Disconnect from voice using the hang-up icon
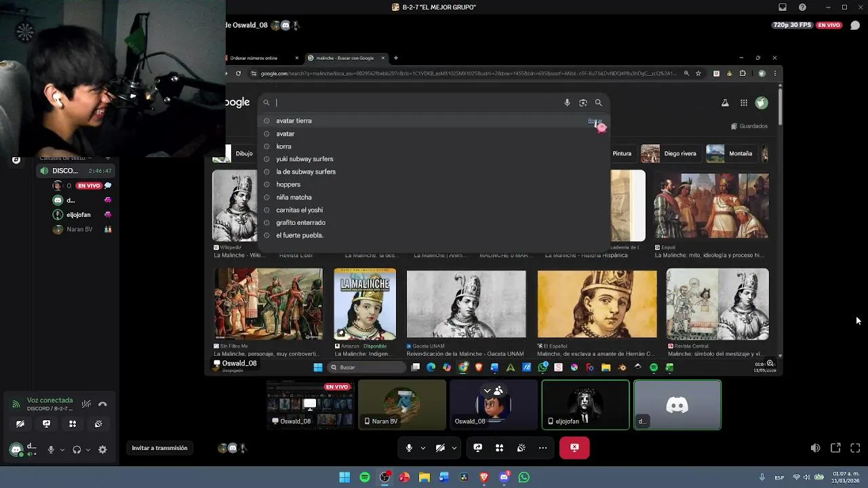868x488 pixels. click(x=102, y=404)
